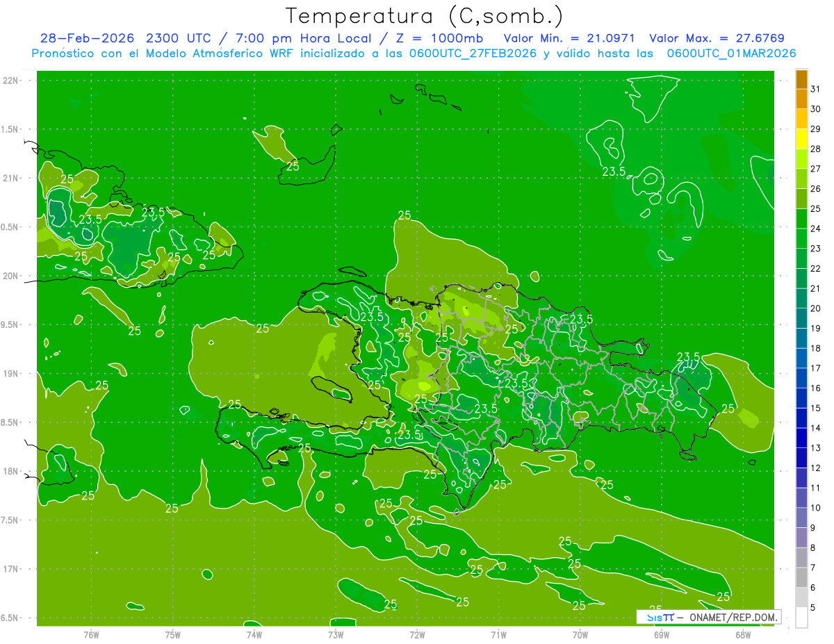Click the color bar label '31'
The height and width of the screenshot is (644, 834).
pos(815,89)
